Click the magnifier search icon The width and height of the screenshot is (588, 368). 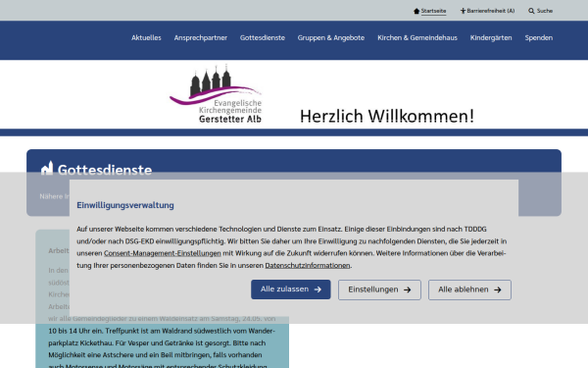[x=531, y=11]
